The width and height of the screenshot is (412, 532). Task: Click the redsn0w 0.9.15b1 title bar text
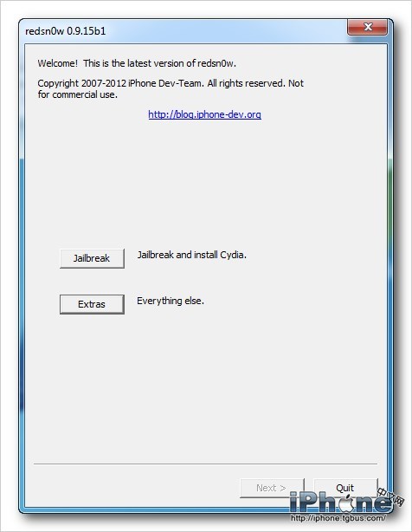66,31
